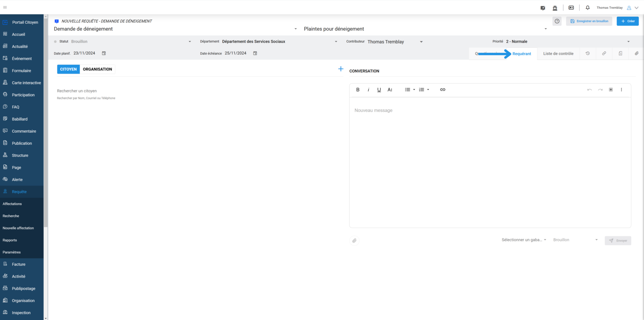The image size is (644, 320).
Task: Add a new citizen with plus icon
Action: [341, 69]
